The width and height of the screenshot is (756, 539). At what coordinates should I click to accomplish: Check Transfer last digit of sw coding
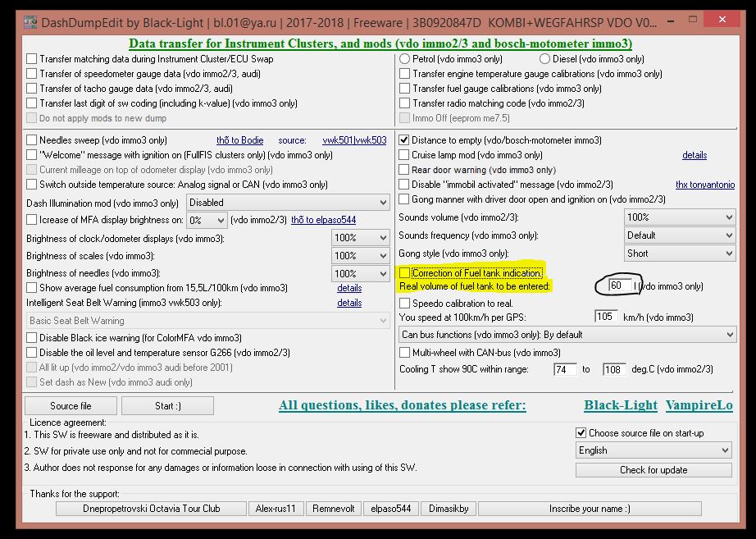[32, 103]
